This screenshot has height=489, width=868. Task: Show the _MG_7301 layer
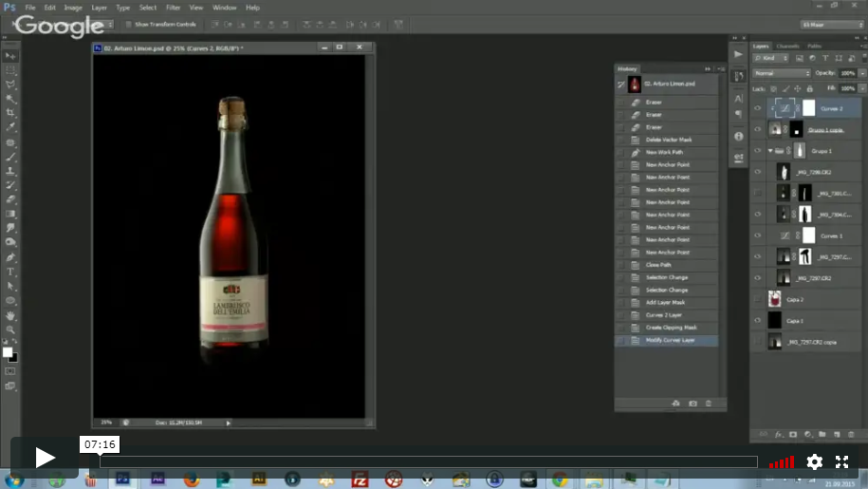[758, 194]
